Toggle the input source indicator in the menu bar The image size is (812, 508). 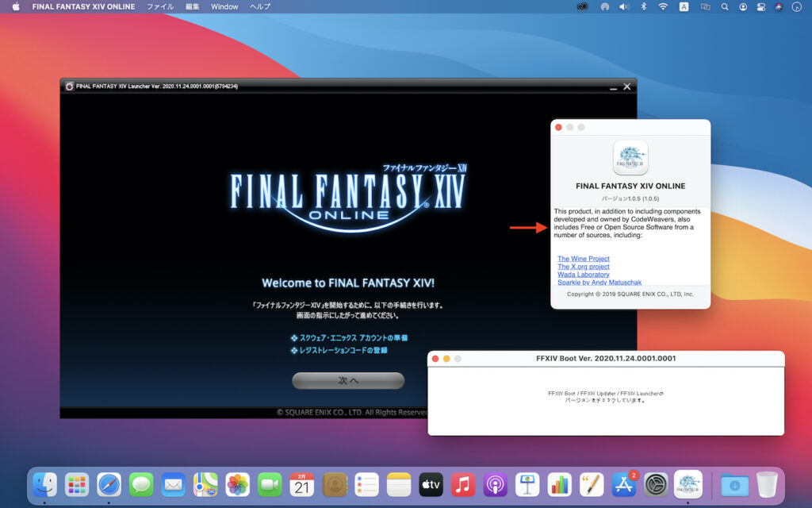coord(684,6)
